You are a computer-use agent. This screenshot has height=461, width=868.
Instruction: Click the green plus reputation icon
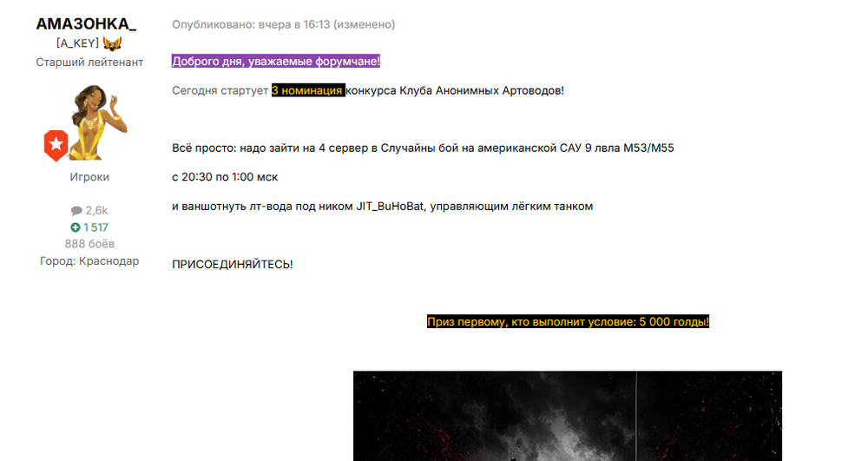(x=76, y=227)
